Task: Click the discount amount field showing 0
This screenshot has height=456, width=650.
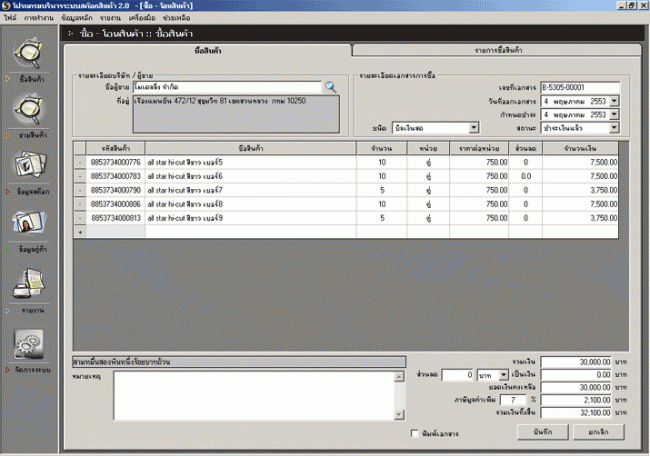Action: (458, 375)
